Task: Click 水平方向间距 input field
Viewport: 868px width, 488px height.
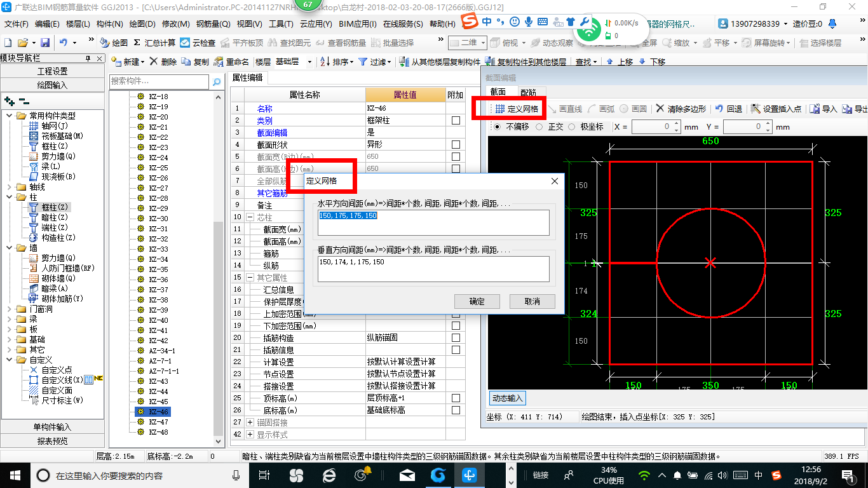Action: (x=434, y=222)
